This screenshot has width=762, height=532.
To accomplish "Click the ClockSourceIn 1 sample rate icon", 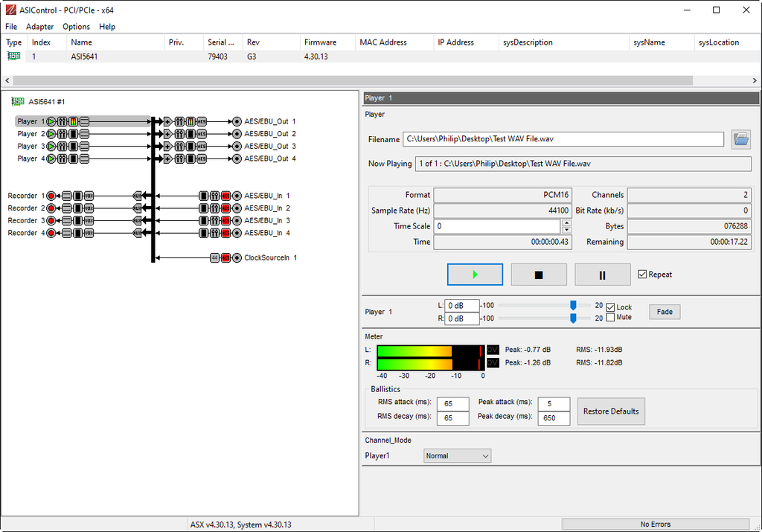I will click(214, 258).
